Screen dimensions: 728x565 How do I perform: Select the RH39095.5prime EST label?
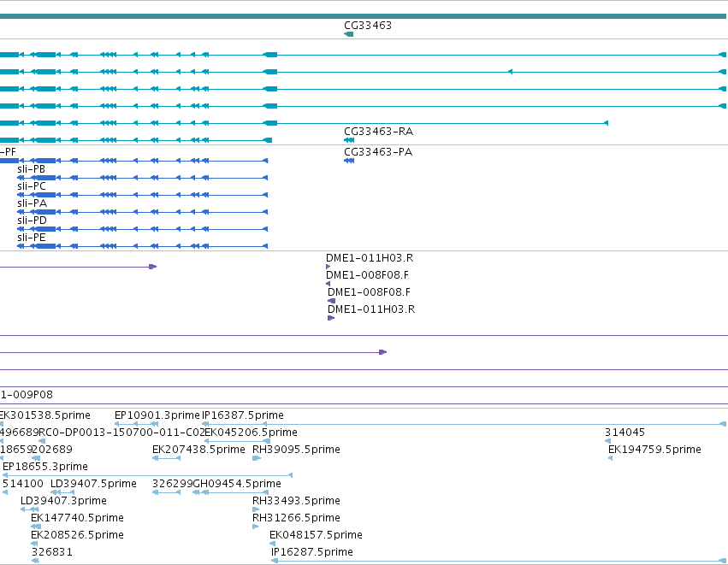(x=296, y=450)
